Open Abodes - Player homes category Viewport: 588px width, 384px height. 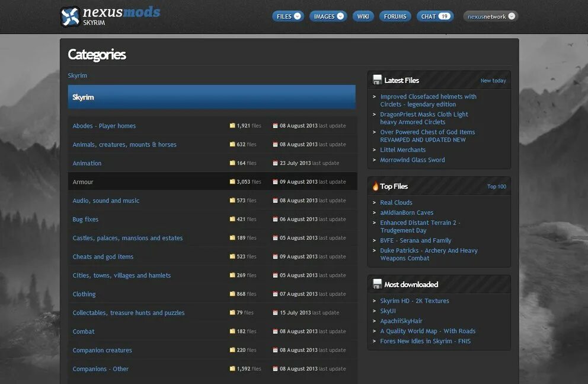pyautogui.click(x=104, y=126)
